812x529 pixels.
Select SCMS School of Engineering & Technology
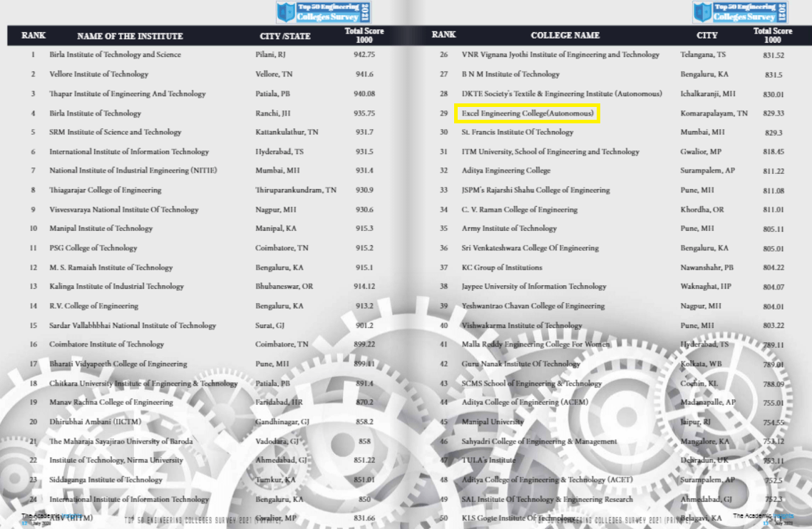point(532,384)
